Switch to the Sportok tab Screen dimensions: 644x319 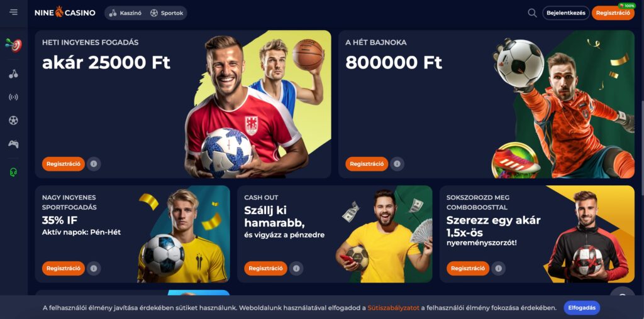point(167,13)
